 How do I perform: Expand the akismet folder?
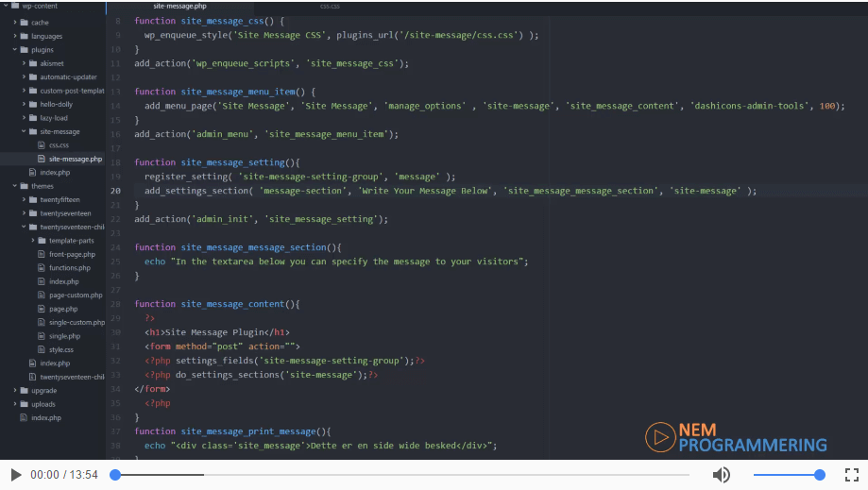[24, 63]
